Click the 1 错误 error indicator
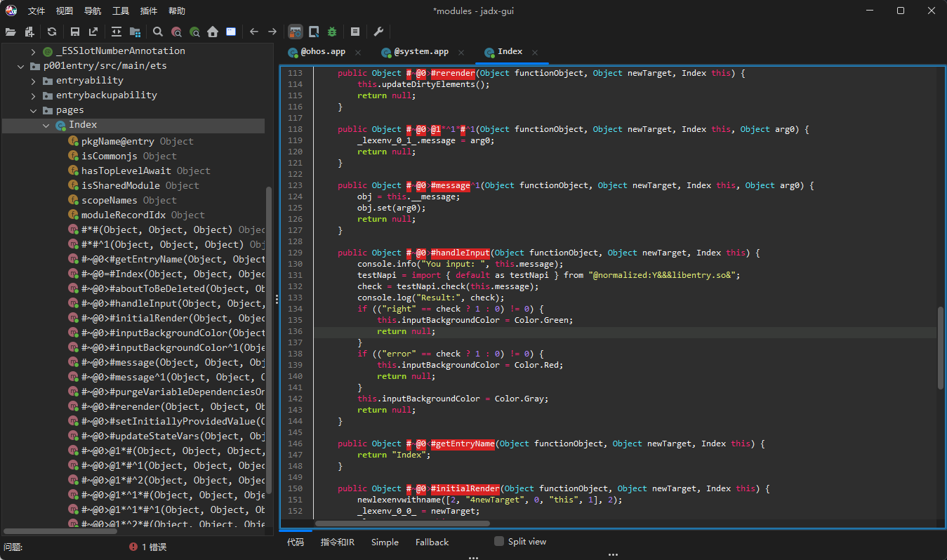The image size is (947, 560). 148,547
